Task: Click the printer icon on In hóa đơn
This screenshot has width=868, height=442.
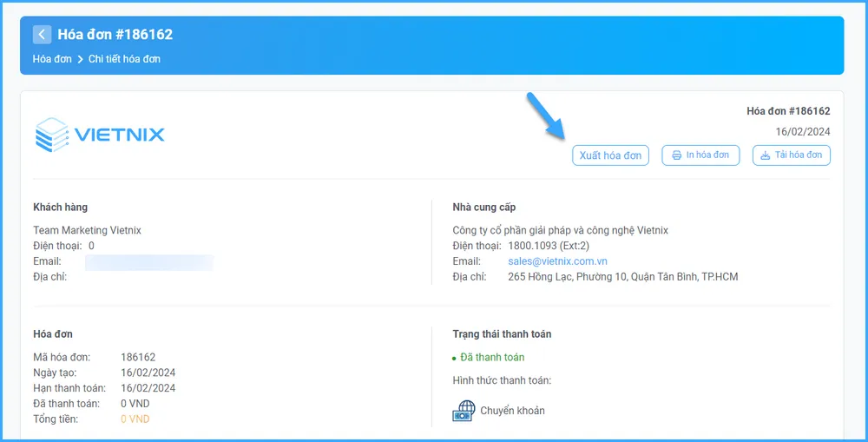Action: (677, 155)
